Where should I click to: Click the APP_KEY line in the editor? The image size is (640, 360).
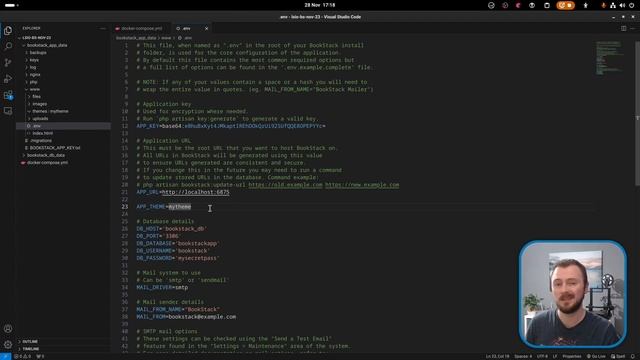(x=231, y=126)
